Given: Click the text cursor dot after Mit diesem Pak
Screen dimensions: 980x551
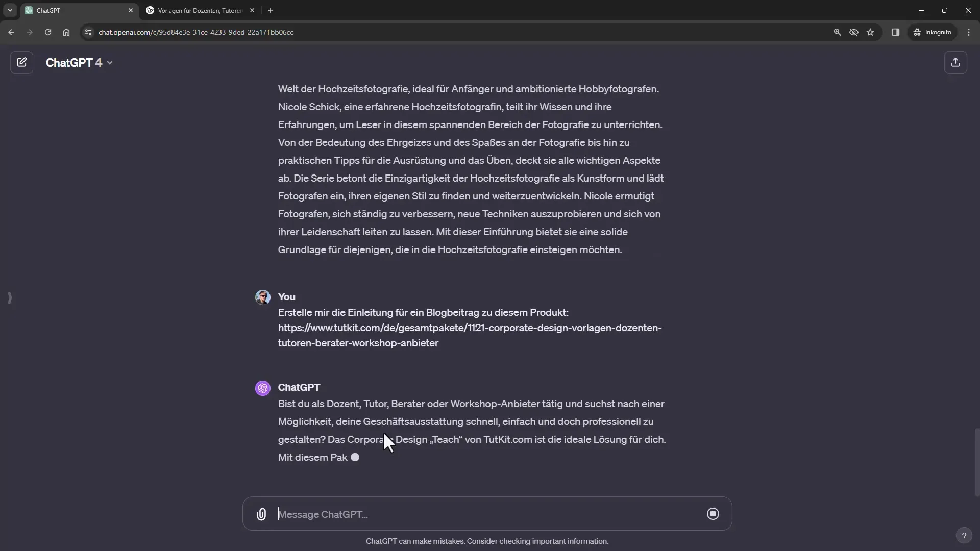Looking at the screenshot, I should [x=355, y=457].
